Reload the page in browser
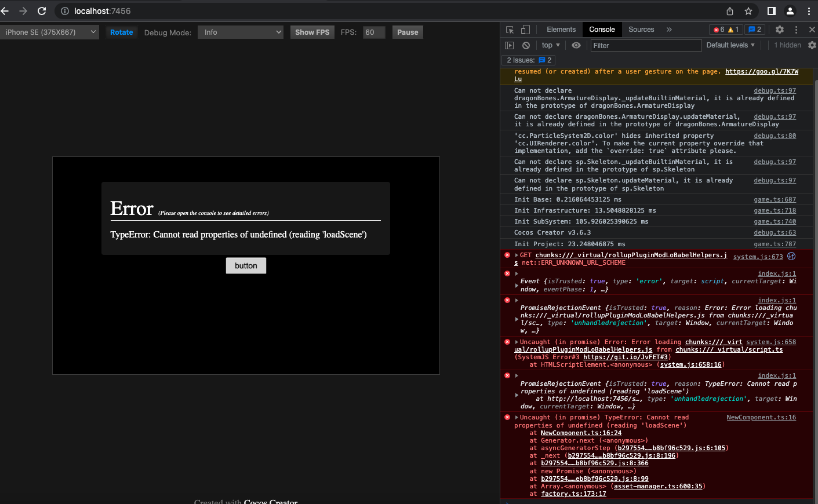This screenshot has height=504, width=818. pyautogui.click(x=42, y=11)
